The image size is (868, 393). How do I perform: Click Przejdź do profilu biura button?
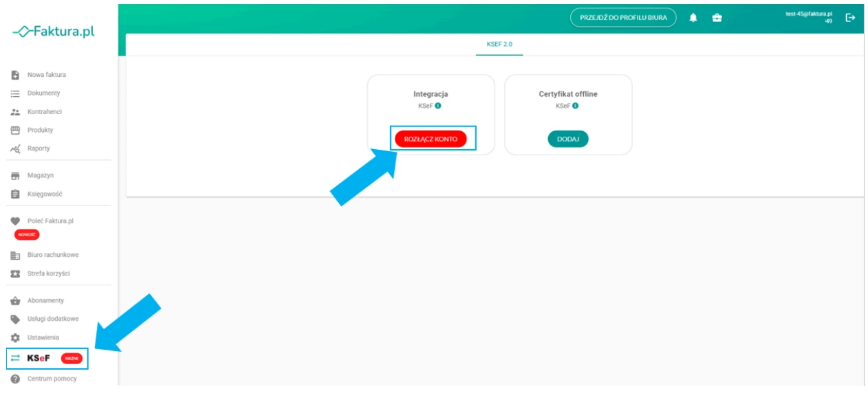coord(623,18)
